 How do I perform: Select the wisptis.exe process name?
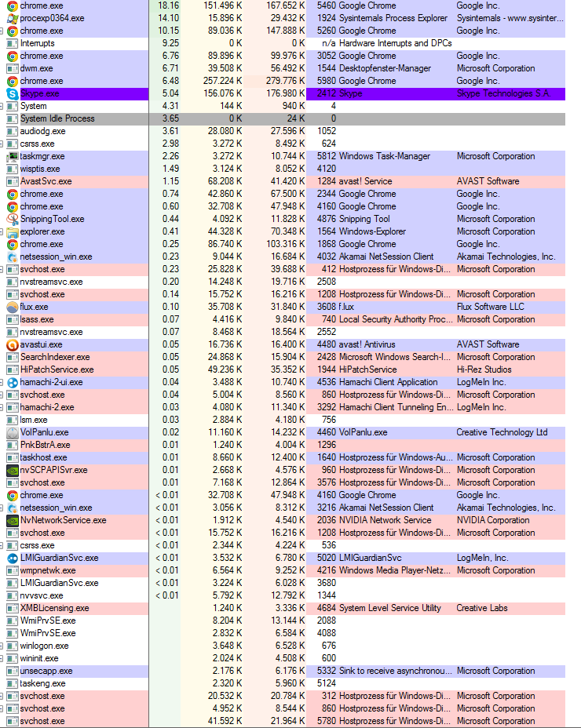[40, 169]
